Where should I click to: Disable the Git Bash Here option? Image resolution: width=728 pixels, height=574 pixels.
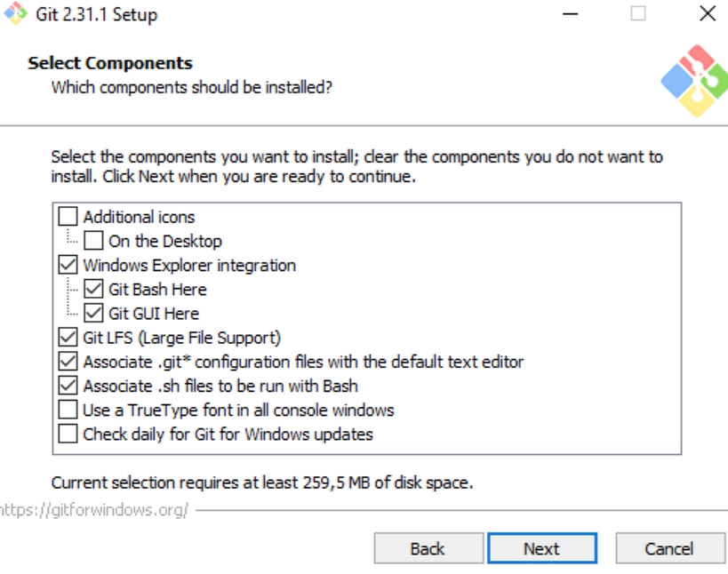tap(94, 289)
